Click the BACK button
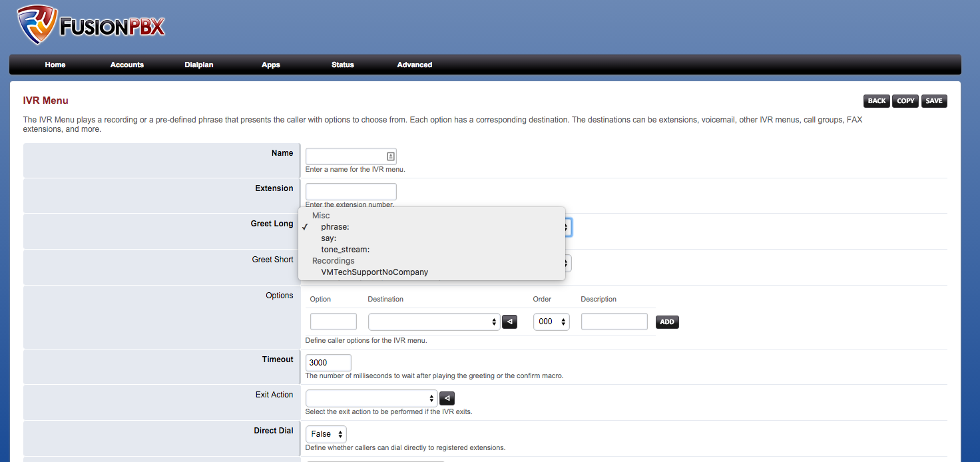 877,101
